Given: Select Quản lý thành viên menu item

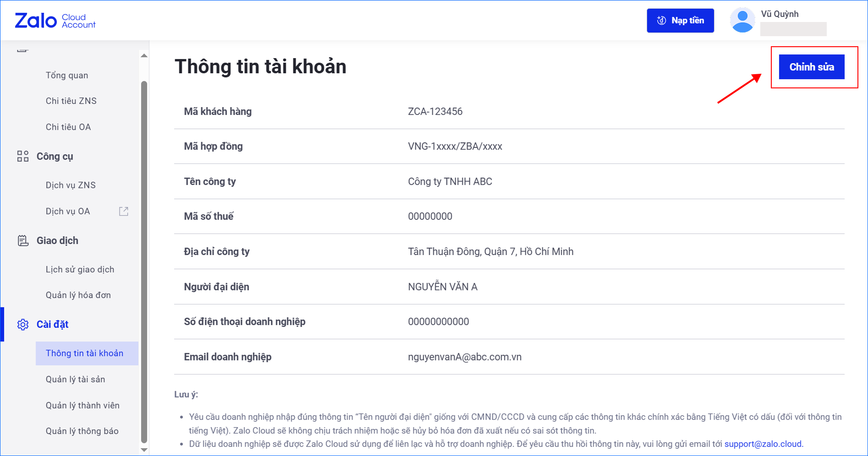Looking at the screenshot, I should pos(82,405).
